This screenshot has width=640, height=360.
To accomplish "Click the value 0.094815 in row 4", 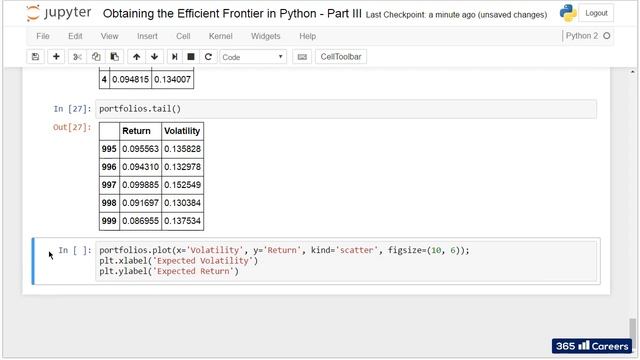I will click(131, 79).
